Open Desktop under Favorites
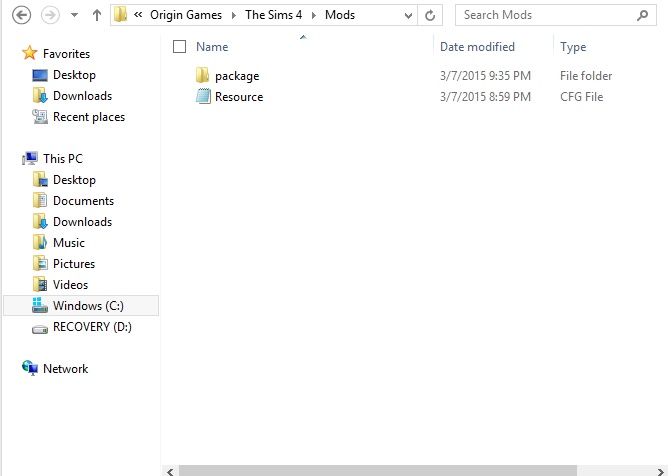The width and height of the screenshot is (668, 476). [74, 75]
